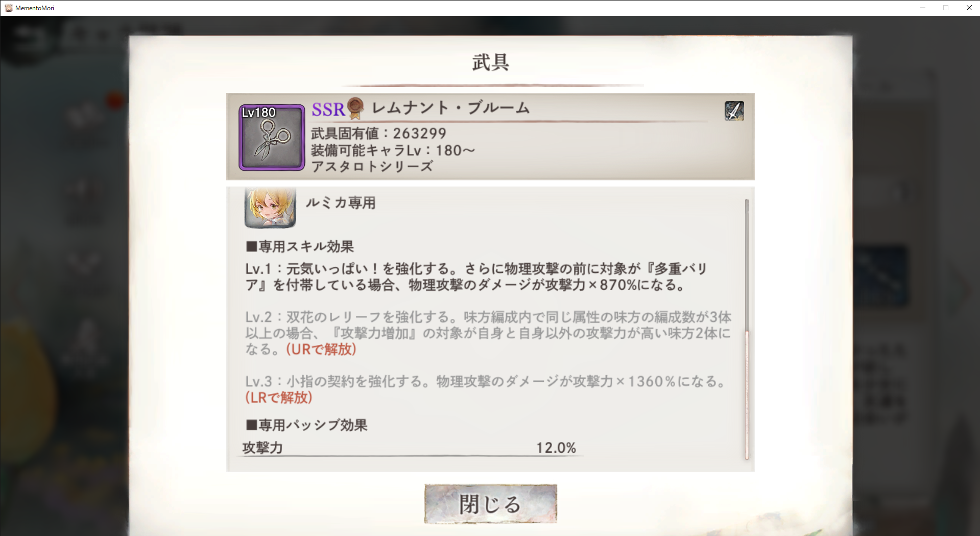Image resolution: width=980 pixels, height=536 pixels.
Task: Minimize the MementoMori window
Action: point(922,8)
